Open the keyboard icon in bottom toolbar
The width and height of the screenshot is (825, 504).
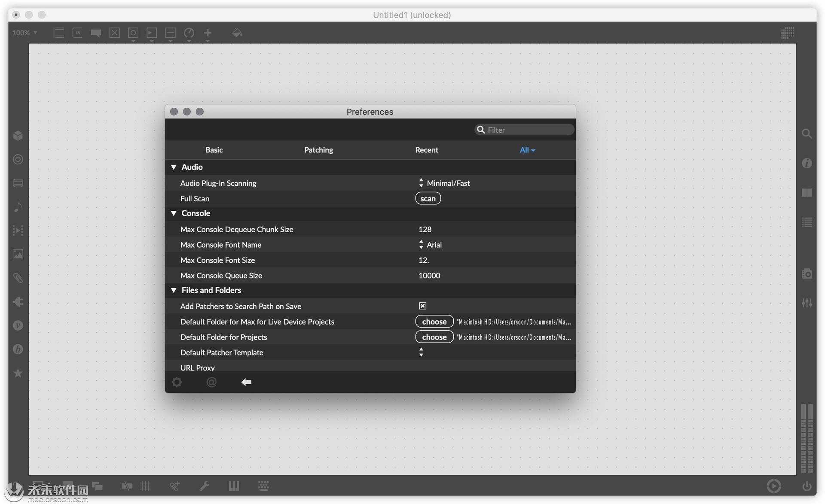pos(263,486)
